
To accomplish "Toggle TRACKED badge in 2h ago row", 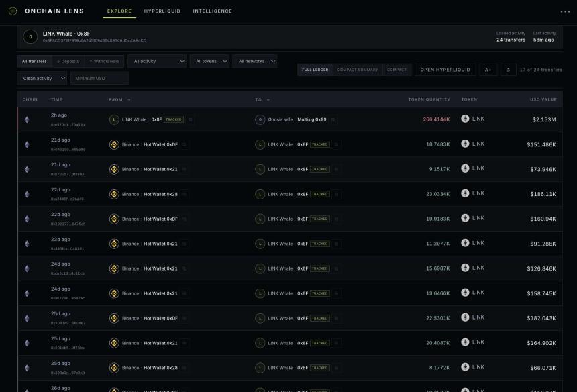I will click(x=174, y=119).
